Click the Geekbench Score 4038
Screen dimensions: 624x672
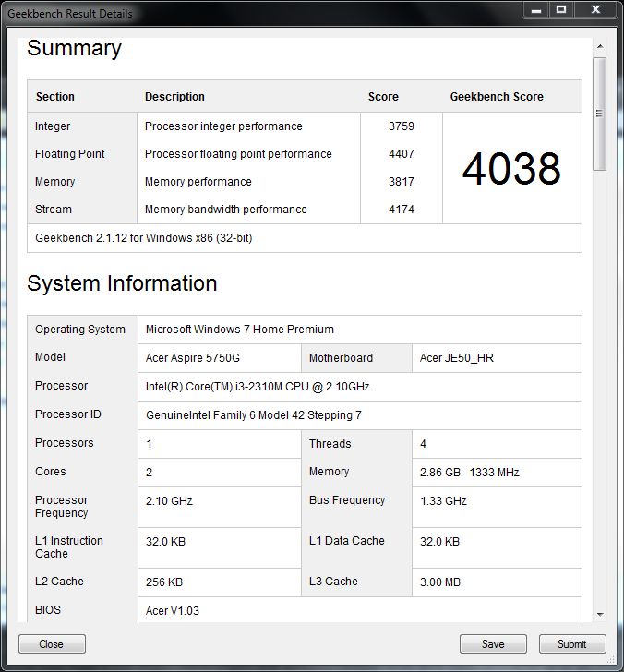[511, 169]
